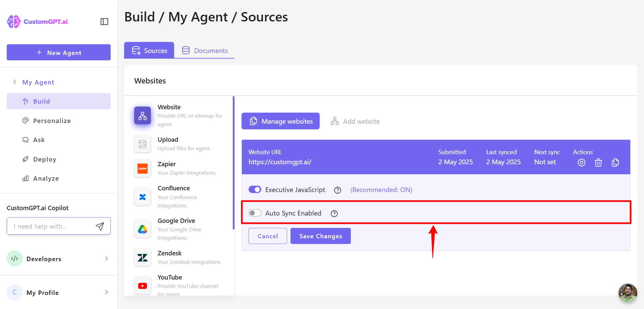
Task: Click the copy icon in Actions
Action: click(615, 163)
